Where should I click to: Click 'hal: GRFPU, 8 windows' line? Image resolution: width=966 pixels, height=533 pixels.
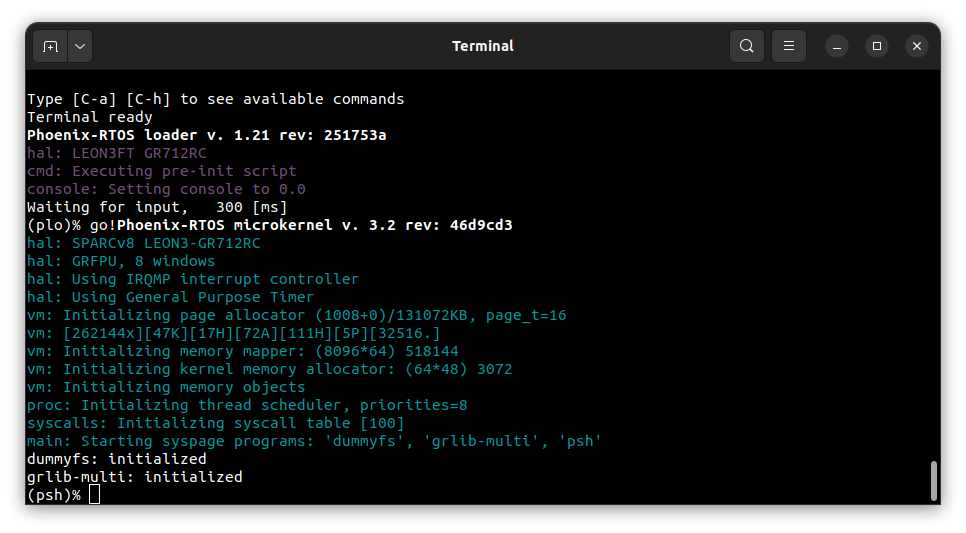point(121,261)
